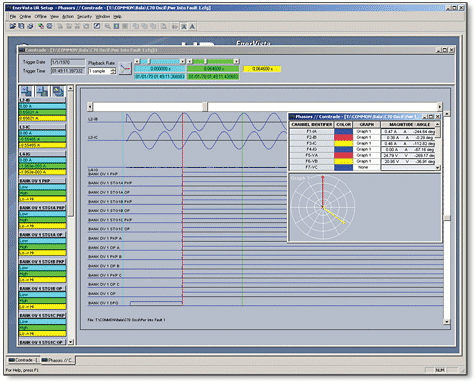This screenshot has height=383, width=476.
Task: Click the yellow color swatch for F6-VB
Action: pos(343,161)
